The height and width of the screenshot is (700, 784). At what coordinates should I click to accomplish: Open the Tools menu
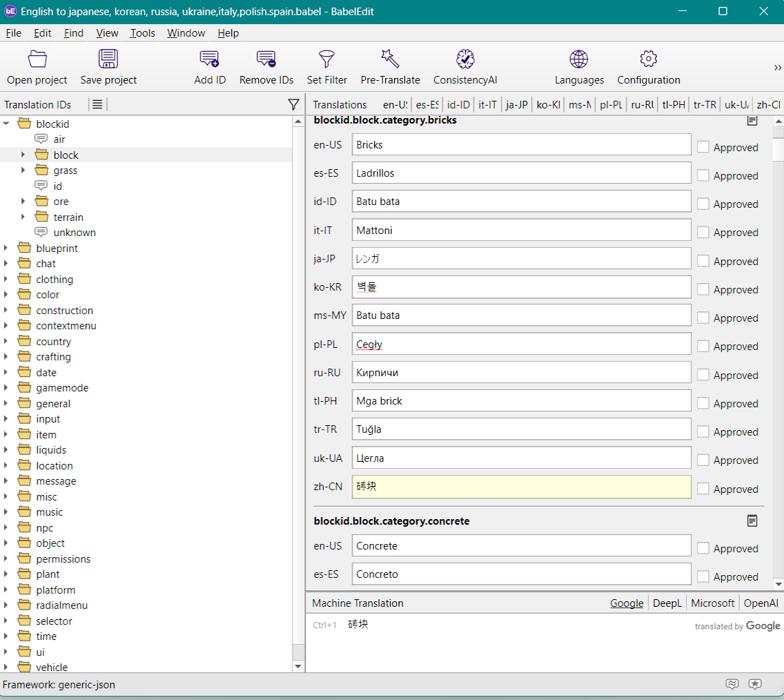click(x=142, y=33)
